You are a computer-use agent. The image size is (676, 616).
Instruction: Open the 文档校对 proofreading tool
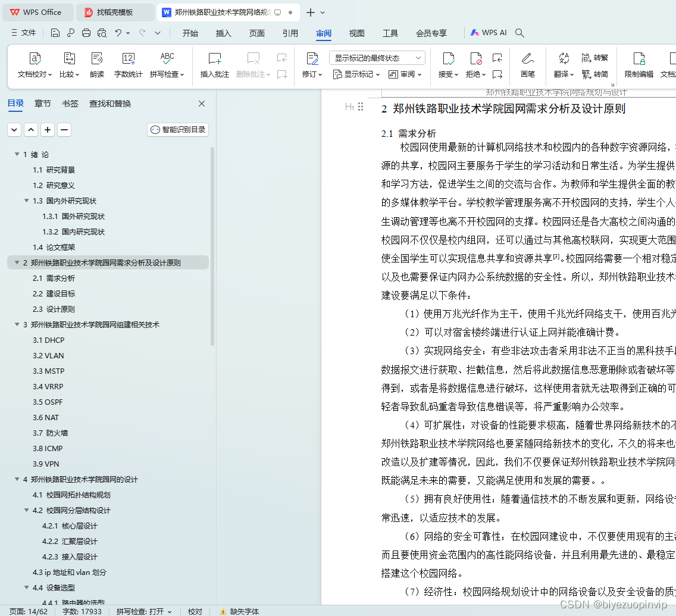pos(35,65)
